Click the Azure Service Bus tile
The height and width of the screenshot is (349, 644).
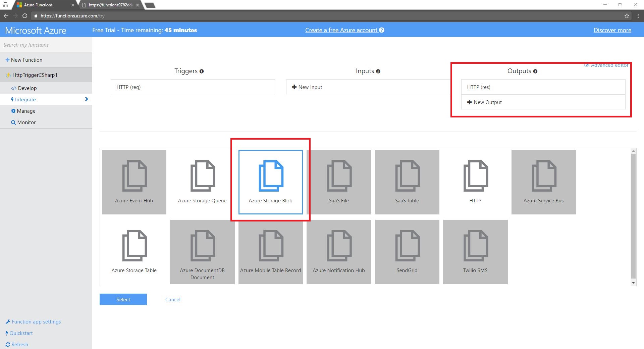coord(543,182)
